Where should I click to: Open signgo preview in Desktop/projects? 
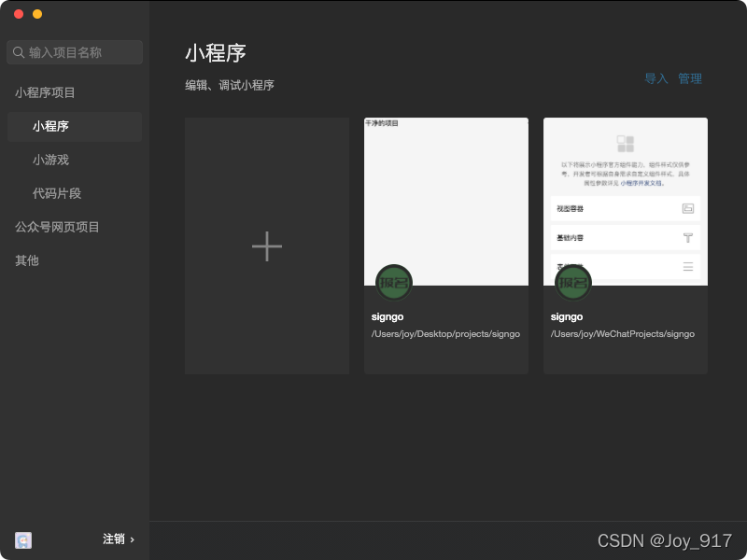(446, 202)
